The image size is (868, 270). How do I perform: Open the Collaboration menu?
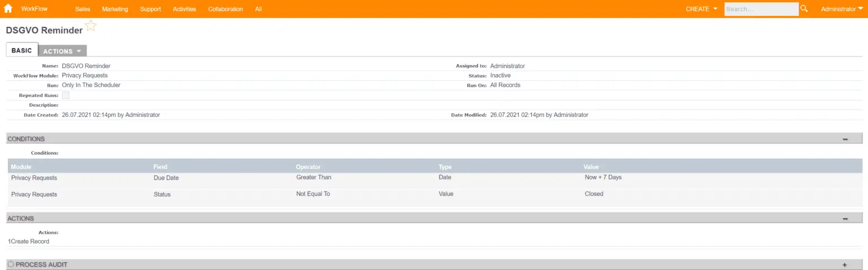pyautogui.click(x=225, y=9)
